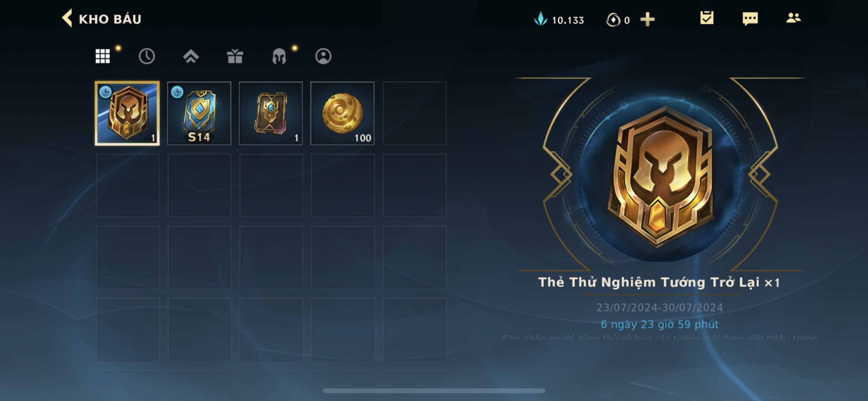Image resolution: width=868 pixels, height=401 pixels.
Task: Switch to the profile avatar tab
Action: (323, 56)
